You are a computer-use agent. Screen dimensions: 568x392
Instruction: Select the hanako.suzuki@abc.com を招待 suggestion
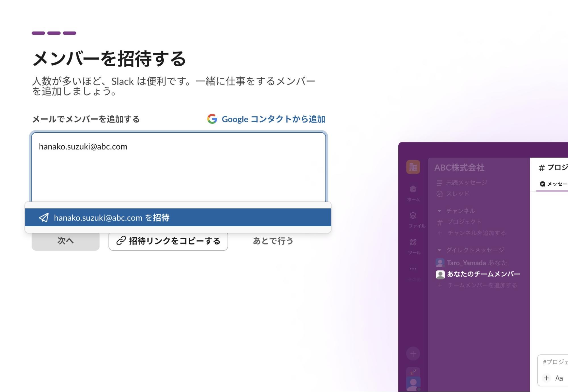click(x=178, y=217)
